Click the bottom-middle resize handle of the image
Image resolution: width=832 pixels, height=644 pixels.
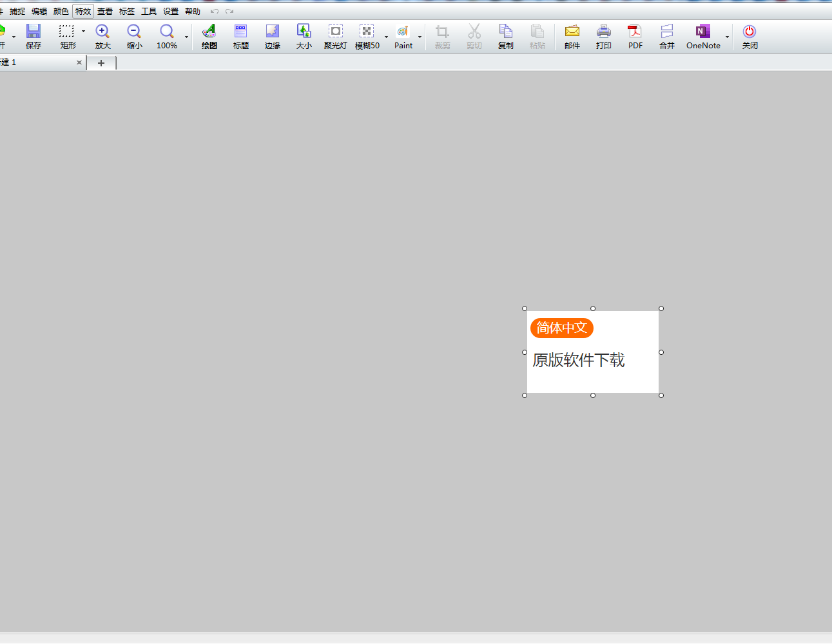click(593, 395)
